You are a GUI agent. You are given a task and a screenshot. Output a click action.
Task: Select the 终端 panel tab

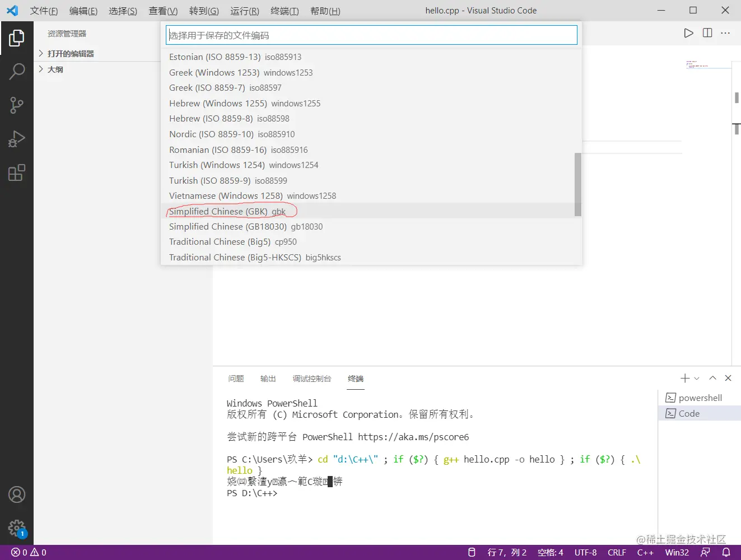(356, 379)
